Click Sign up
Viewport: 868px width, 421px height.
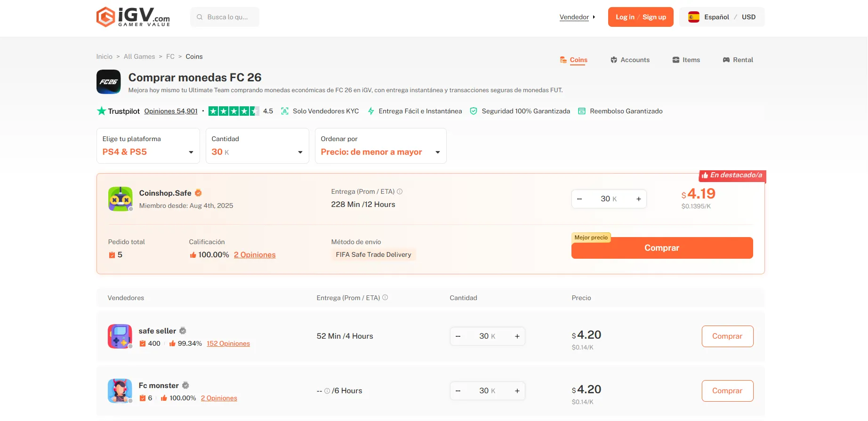(654, 17)
